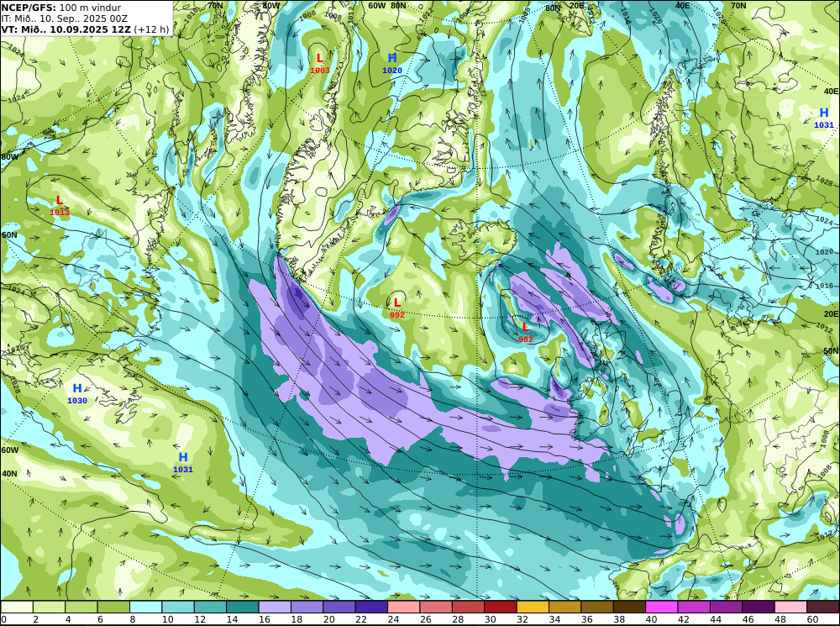Click the red L symbol above 992

[397, 302]
